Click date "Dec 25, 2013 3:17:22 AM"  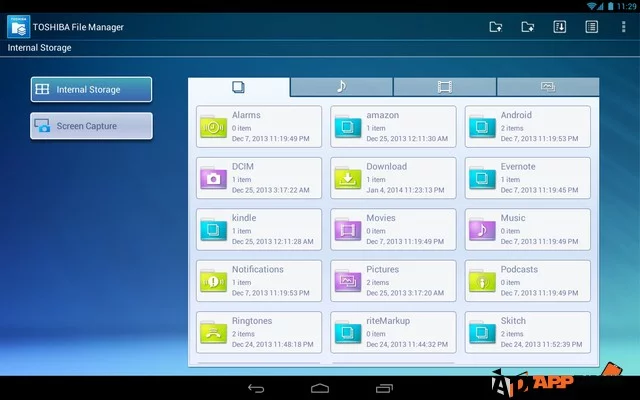271,190
